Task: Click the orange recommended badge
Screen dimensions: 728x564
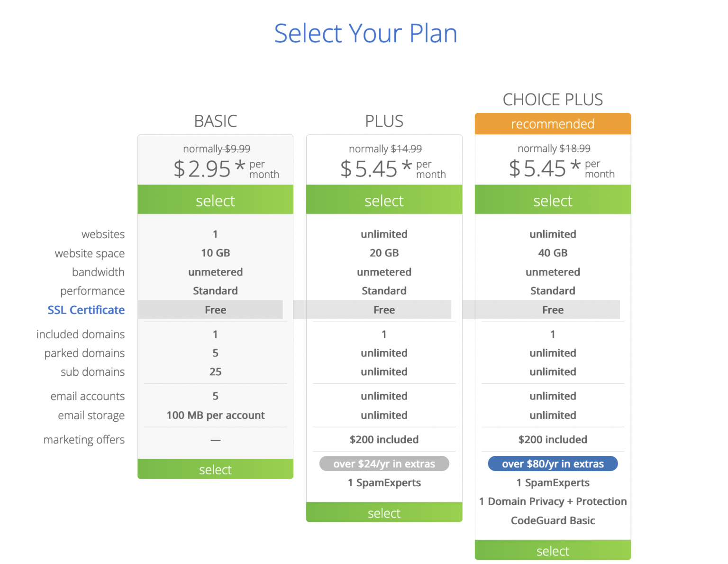Action: (x=553, y=124)
